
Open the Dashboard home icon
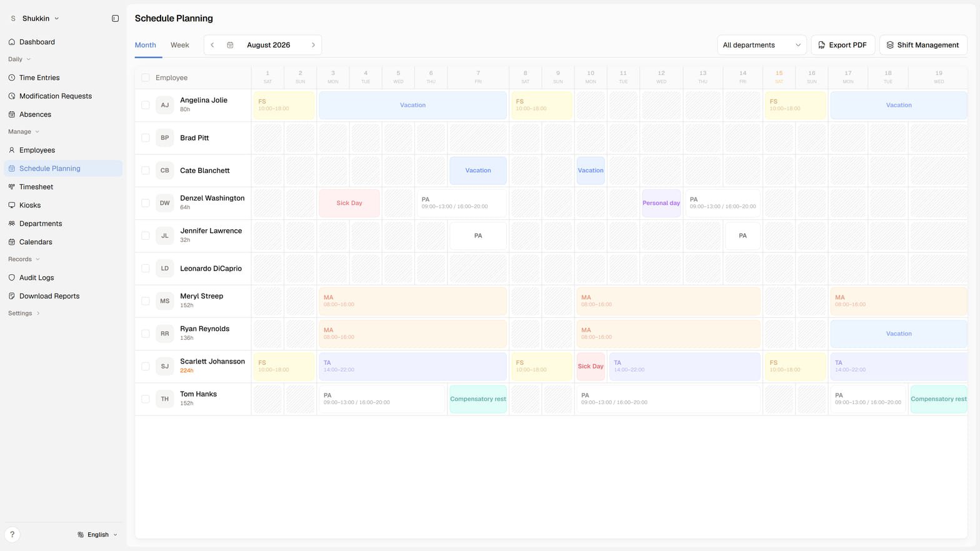coord(12,42)
